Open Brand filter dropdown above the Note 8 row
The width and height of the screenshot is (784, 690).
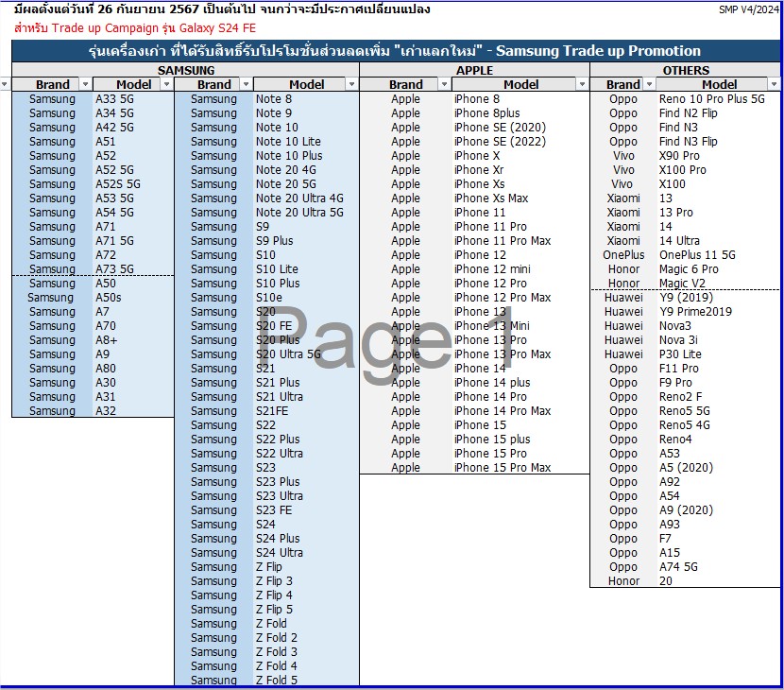(x=246, y=84)
